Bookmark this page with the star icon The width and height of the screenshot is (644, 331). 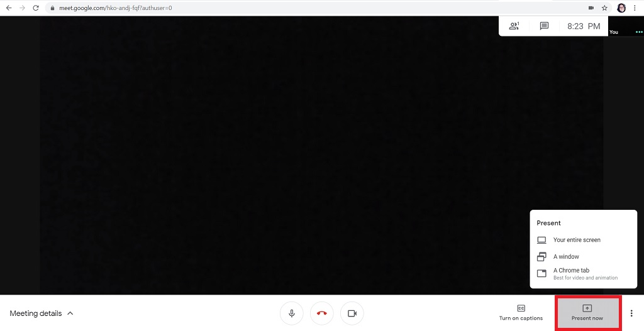click(x=604, y=8)
